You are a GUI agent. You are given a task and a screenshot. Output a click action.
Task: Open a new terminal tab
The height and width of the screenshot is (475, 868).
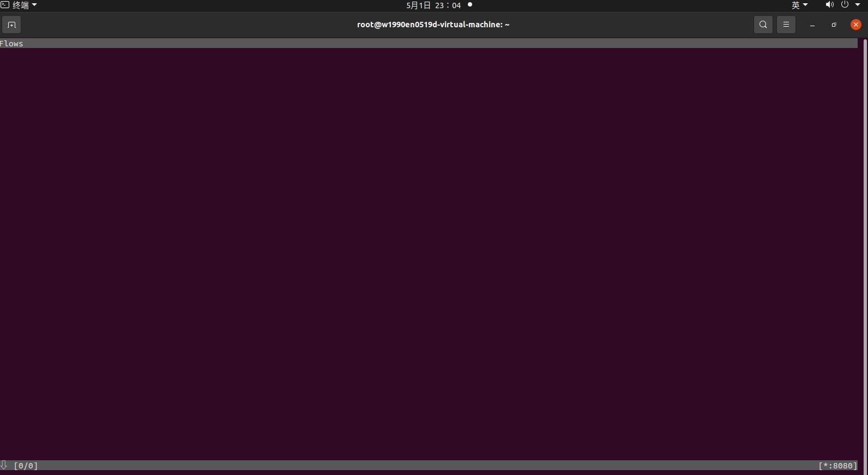click(x=11, y=25)
